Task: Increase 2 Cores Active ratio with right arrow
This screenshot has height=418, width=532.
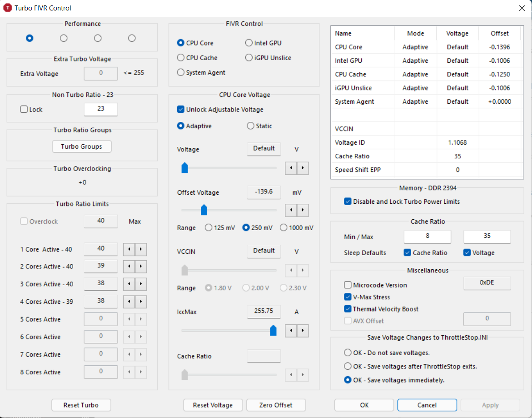Action: click(x=141, y=266)
